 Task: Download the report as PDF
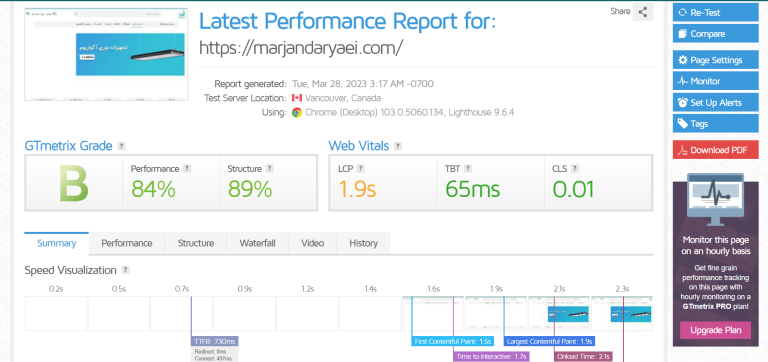tap(716, 150)
